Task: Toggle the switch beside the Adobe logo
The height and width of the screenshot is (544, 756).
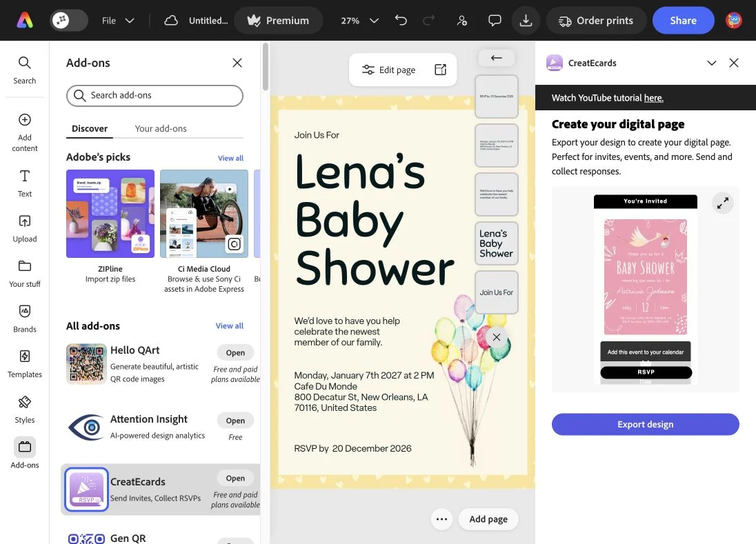Action: point(69,20)
